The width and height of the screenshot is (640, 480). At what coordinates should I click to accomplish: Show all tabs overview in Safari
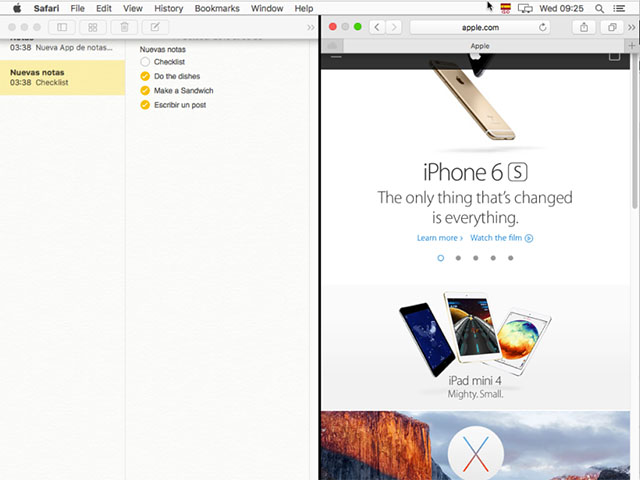(610, 27)
